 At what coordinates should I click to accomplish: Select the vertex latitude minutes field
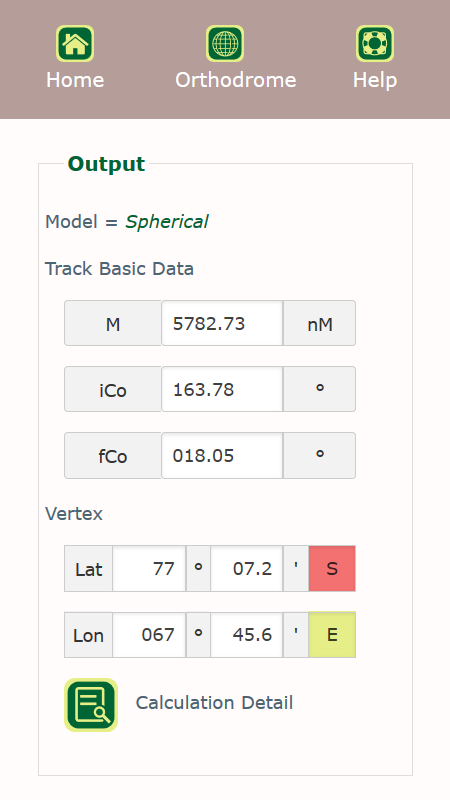tap(246, 568)
